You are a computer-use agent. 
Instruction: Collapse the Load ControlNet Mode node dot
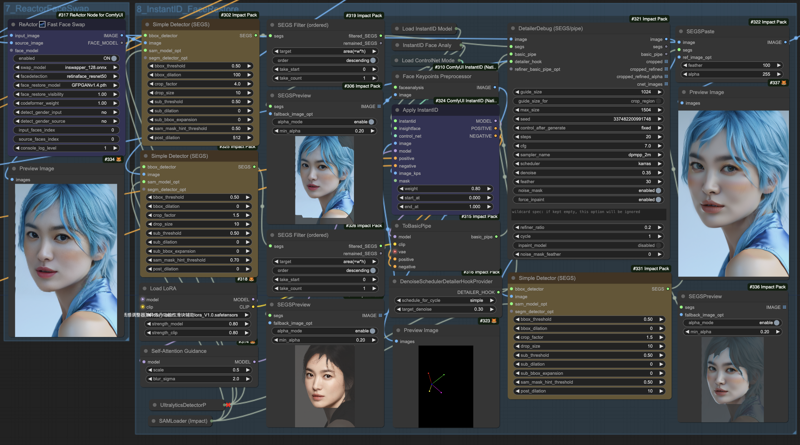click(397, 60)
